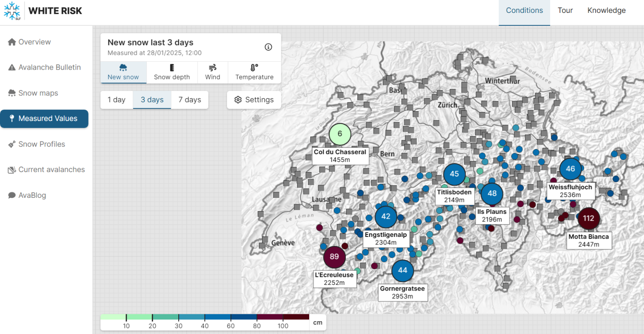Click the dark maroon 100+ cm legend color
The image size is (644, 334).
click(296, 317)
